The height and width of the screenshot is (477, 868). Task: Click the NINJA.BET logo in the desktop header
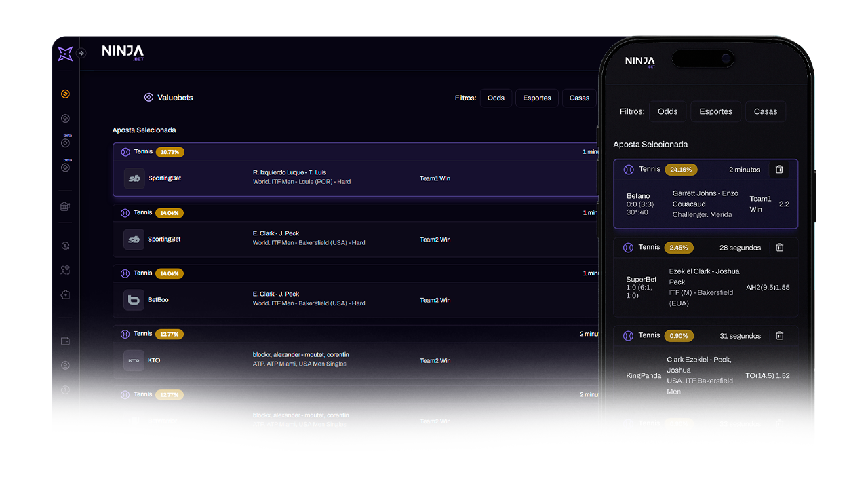click(123, 53)
